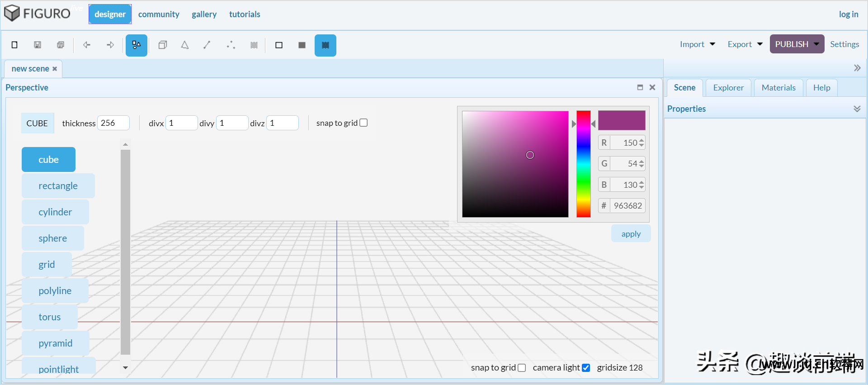Viewport: 868px width, 385px height.
Task: Click shapes list scroll up arrow
Action: [125, 144]
